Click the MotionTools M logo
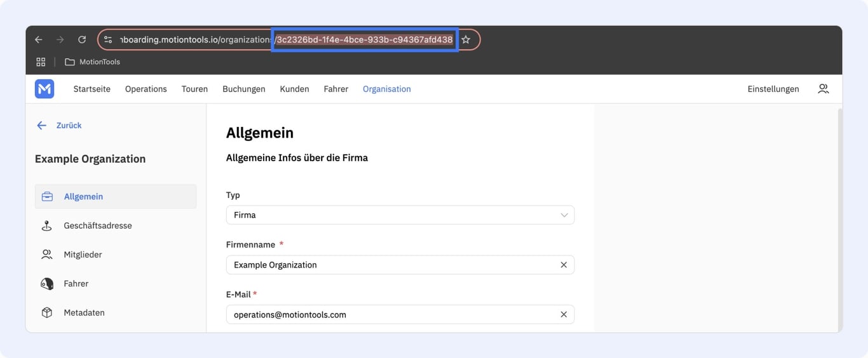The height and width of the screenshot is (358, 868). click(x=44, y=89)
